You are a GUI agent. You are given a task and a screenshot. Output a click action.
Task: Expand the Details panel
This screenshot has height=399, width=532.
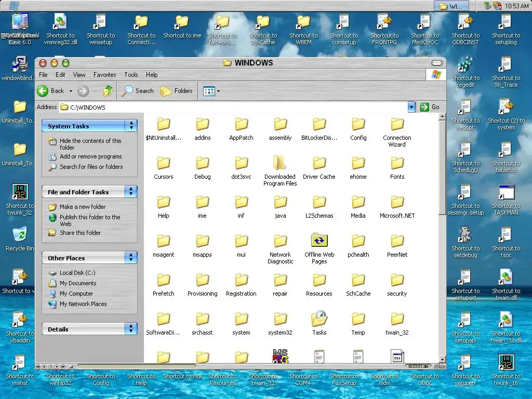click(x=131, y=329)
